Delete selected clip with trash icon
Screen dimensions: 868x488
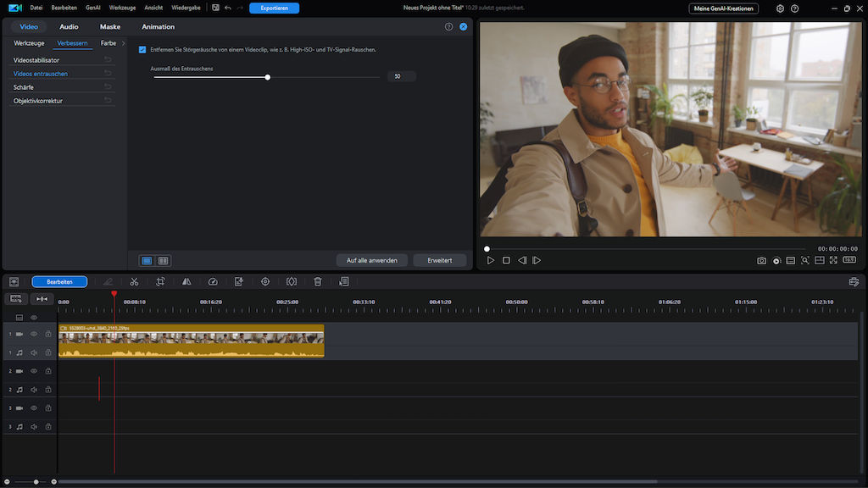pos(318,281)
